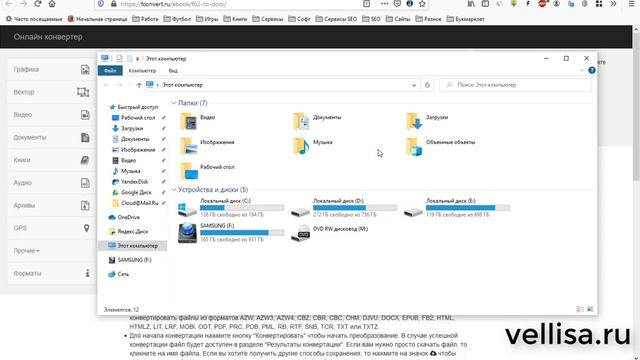
Task: Show more browser toolbar items chevron
Action: click(x=613, y=4)
